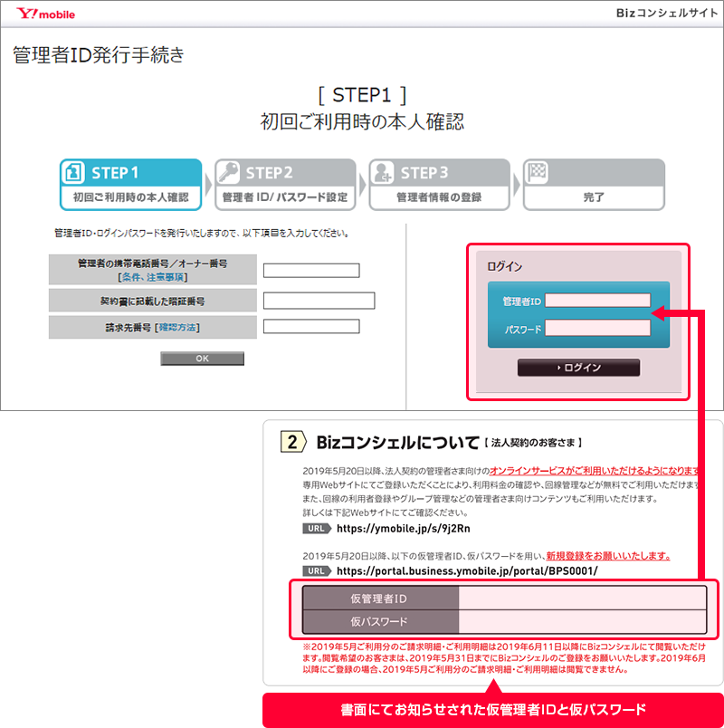Click the number 2 section badge
Image resolution: width=724 pixels, height=728 pixels.
pos(292,443)
